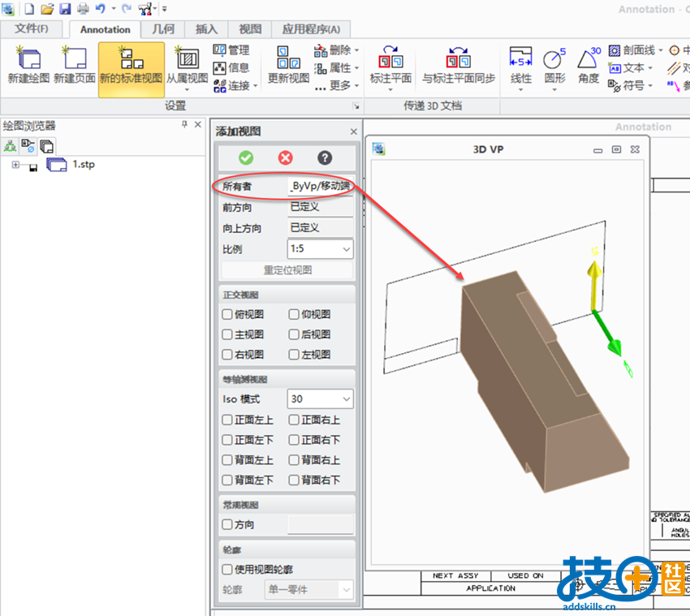Click the dependent view tool (从属视图)
This screenshot has width=690, height=616.
(x=187, y=68)
